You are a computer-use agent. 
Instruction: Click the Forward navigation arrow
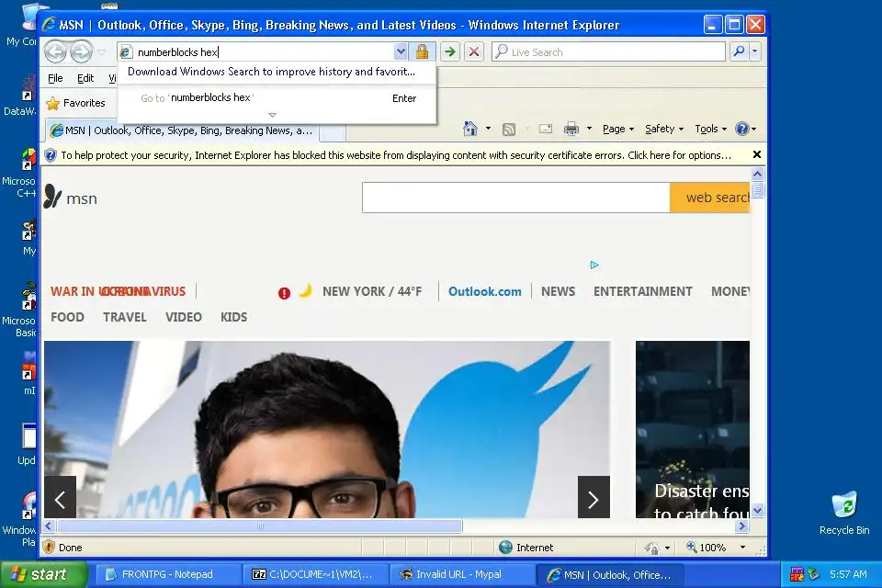(x=82, y=52)
